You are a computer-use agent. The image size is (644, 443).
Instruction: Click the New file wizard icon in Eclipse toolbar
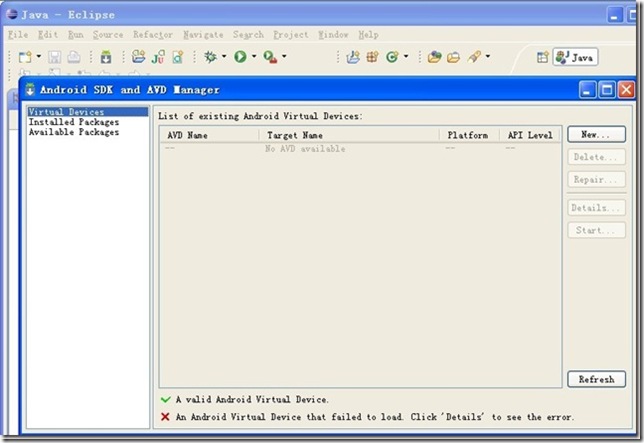[x=25, y=57]
